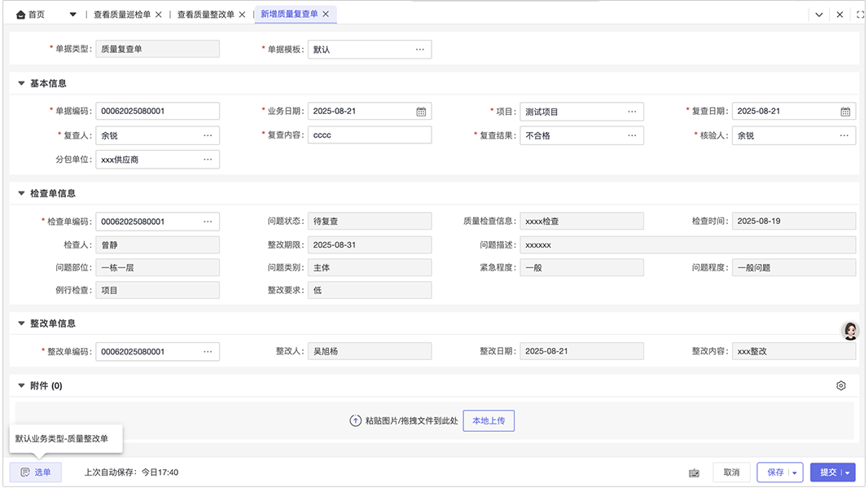Collapse the 附件 section
Viewport: 868px width, 488px height.
(x=21, y=386)
